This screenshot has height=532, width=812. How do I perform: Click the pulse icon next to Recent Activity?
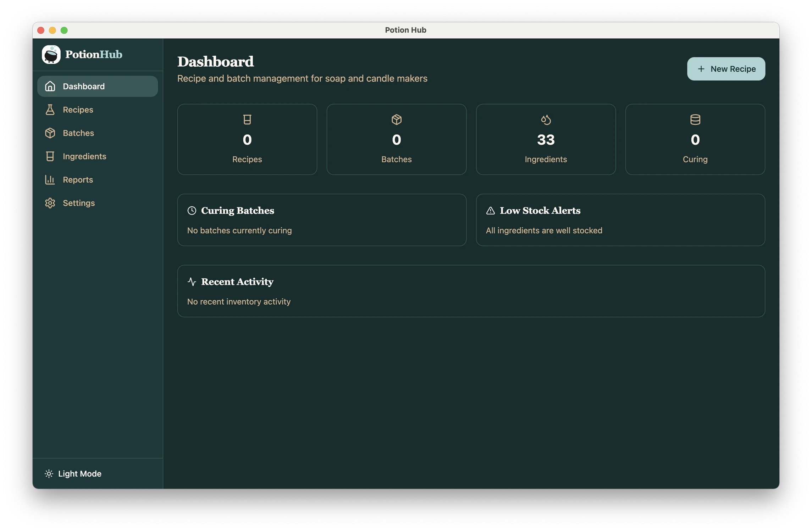click(192, 282)
